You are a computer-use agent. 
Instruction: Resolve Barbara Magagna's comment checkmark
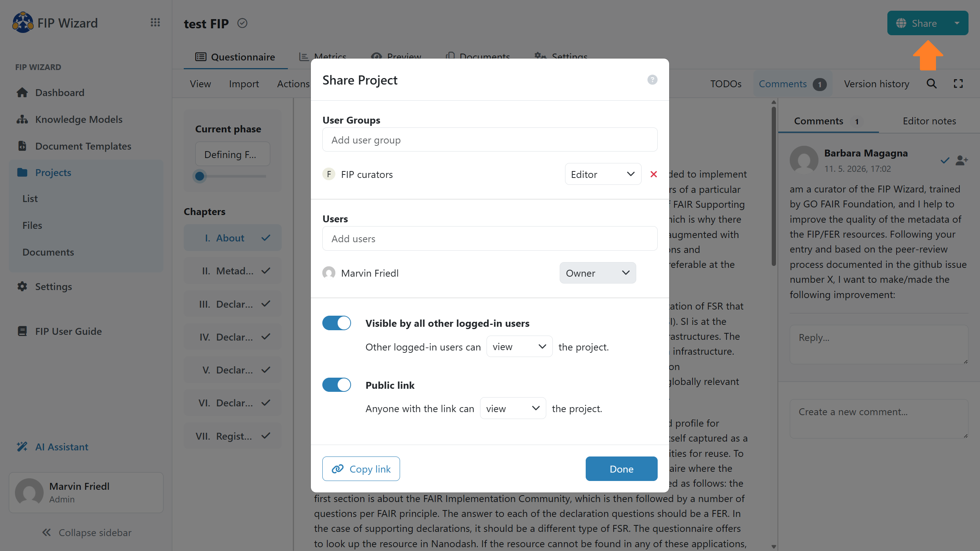pyautogui.click(x=945, y=160)
